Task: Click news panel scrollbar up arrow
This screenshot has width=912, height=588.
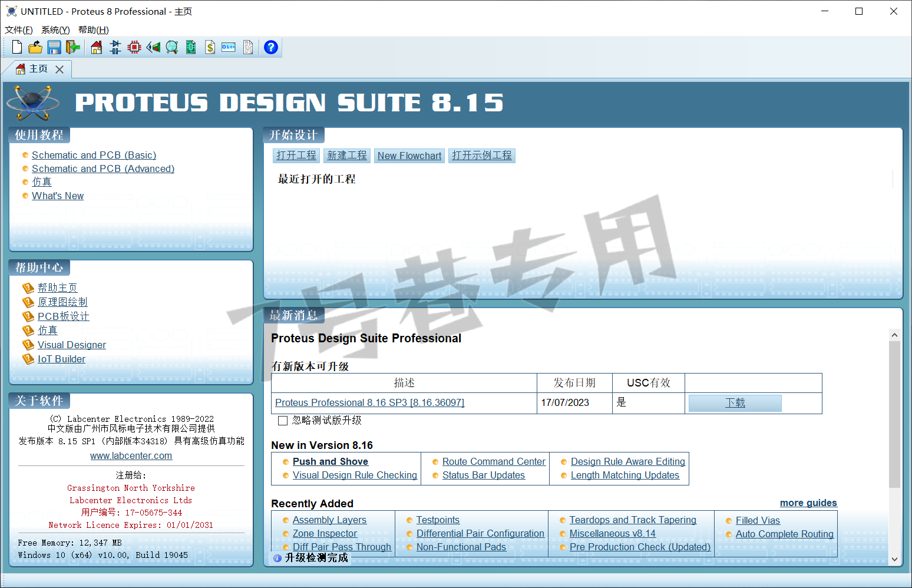Action: click(x=894, y=335)
